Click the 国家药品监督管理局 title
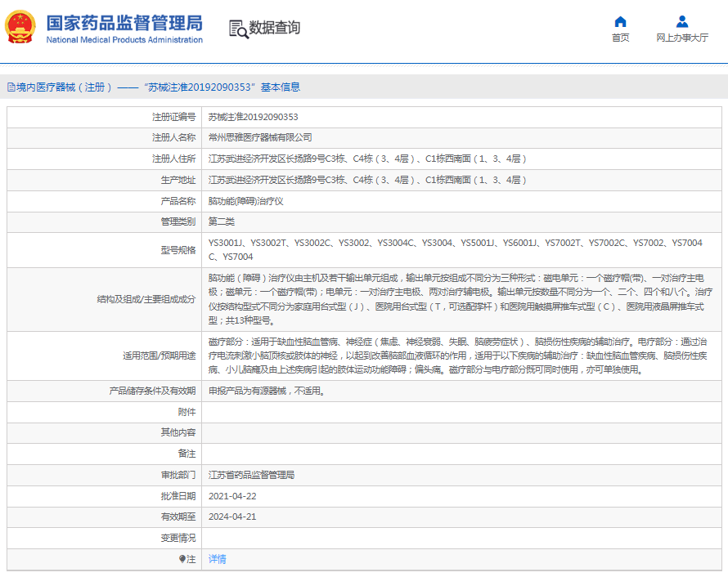 [124, 23]
